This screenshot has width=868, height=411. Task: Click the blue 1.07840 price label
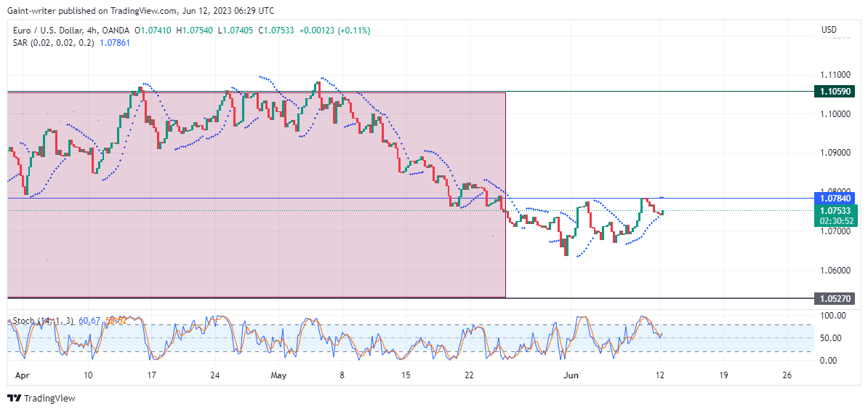point(835,198)
